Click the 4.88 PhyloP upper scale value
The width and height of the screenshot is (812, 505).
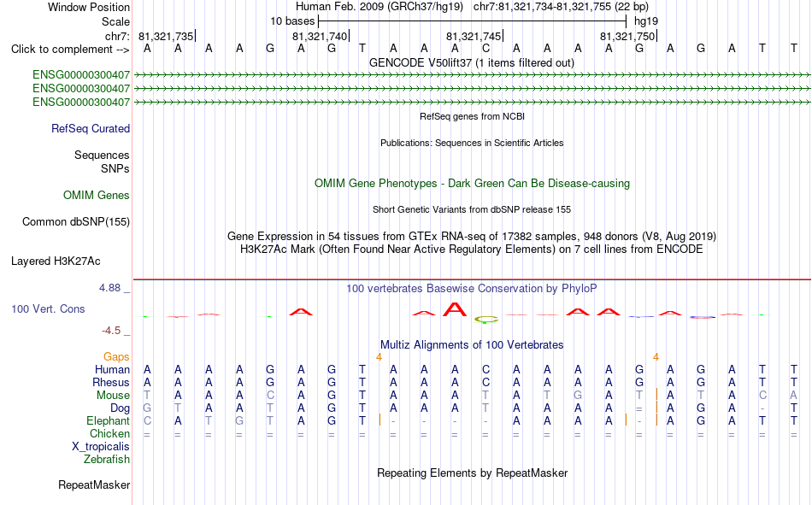coord(109,287)
